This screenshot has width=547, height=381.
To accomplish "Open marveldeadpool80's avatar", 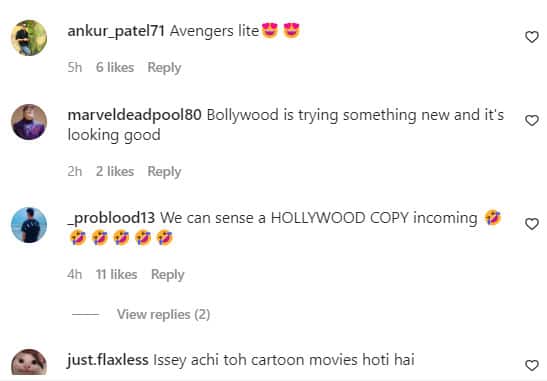I will click(x=29, y=122).
